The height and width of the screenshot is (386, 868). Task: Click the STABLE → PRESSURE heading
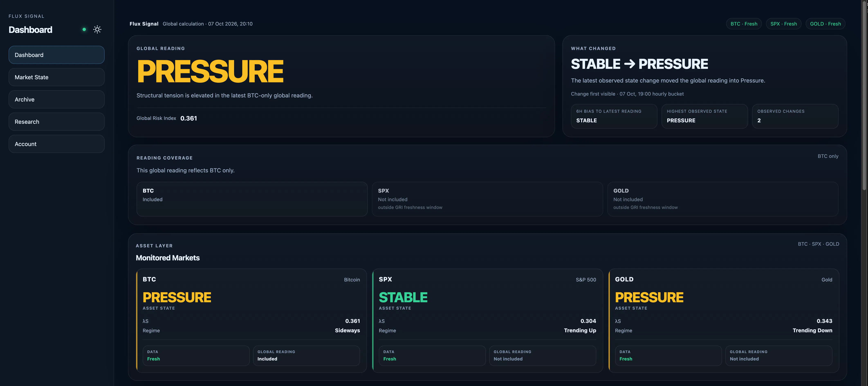pos(639,64)
